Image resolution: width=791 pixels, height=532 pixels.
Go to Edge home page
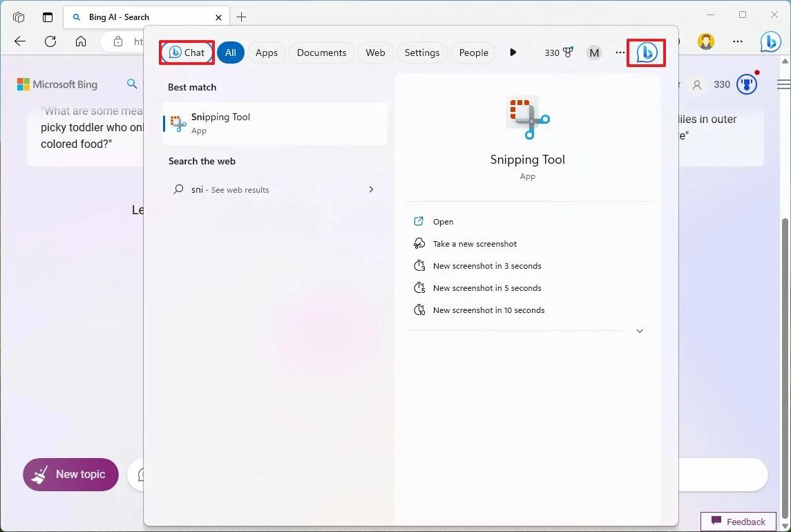point(81,41)
